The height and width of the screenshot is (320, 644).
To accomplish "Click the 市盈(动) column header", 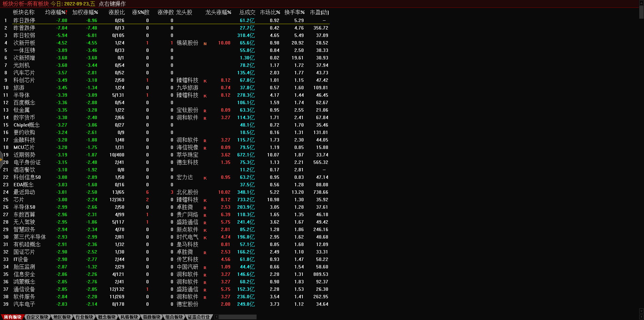I will (x=319, y=12).
